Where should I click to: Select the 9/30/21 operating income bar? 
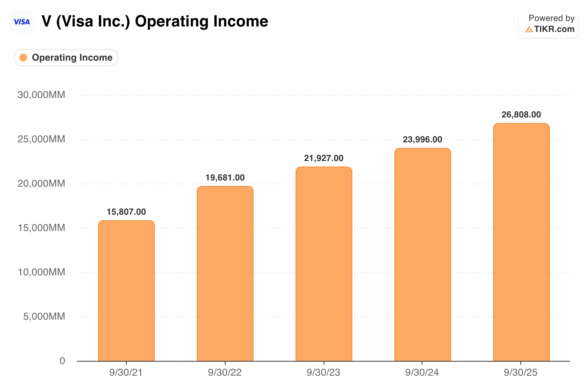click(126, 291)
